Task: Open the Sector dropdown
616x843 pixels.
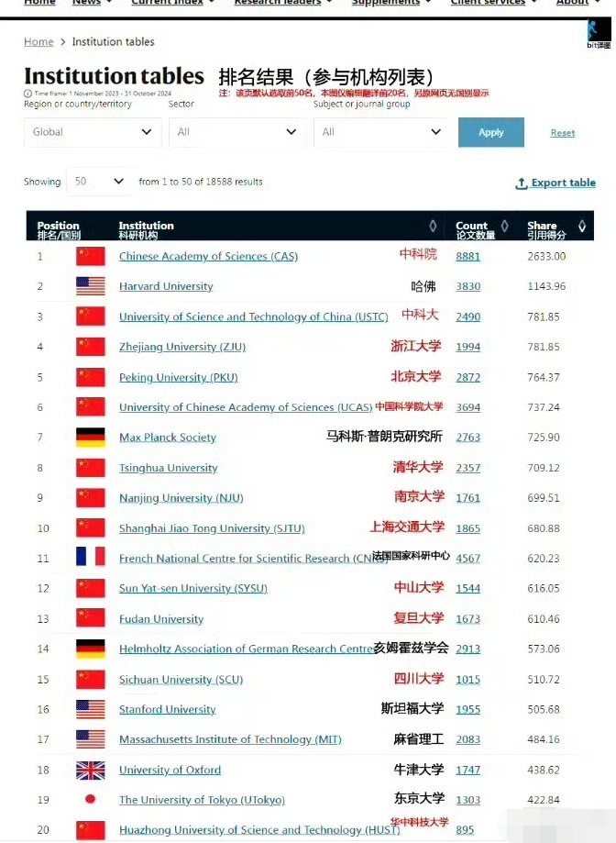Action: pos(237,132)
